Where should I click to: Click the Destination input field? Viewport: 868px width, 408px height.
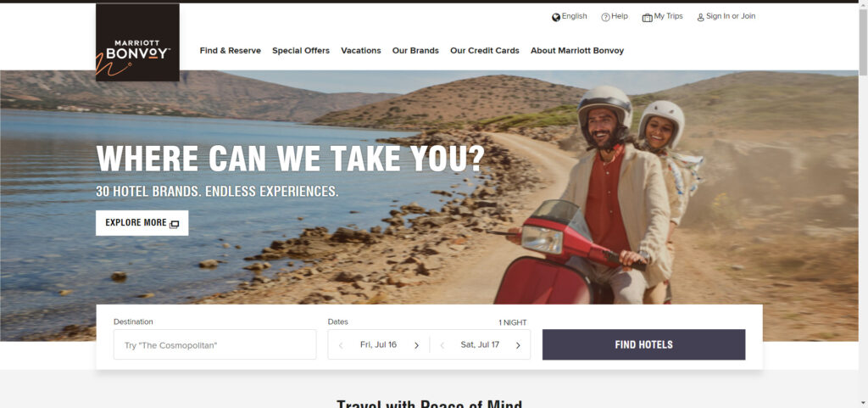(214, 344)
